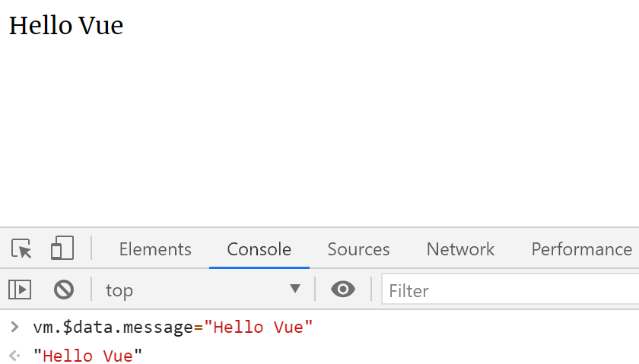Click the red string literal in the command

tap(259, 328)
